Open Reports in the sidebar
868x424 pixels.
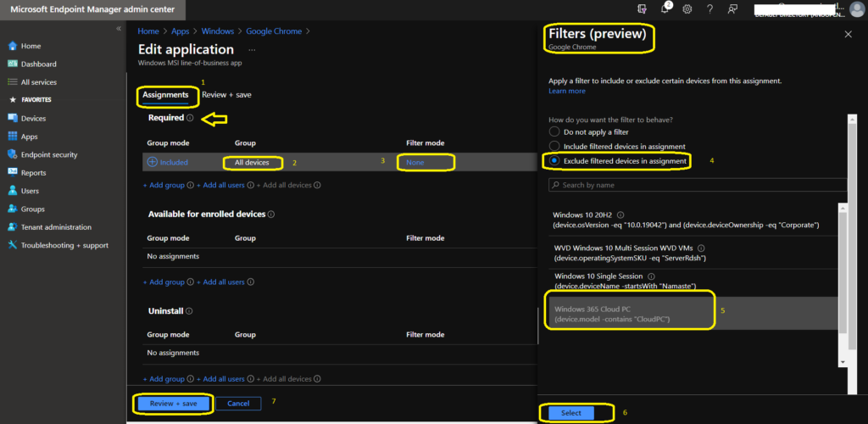tap(33, 173)
